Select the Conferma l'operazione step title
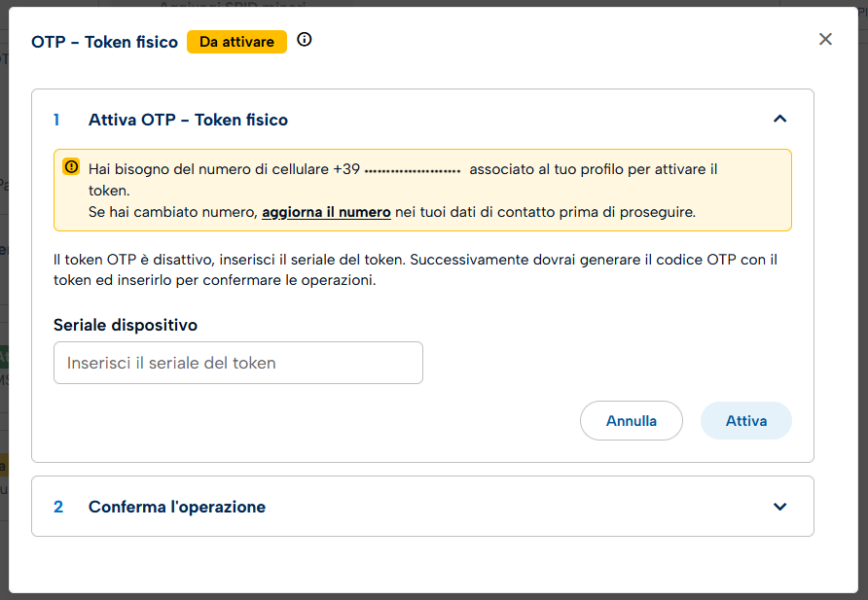The image size is (868, 600). 177,507
